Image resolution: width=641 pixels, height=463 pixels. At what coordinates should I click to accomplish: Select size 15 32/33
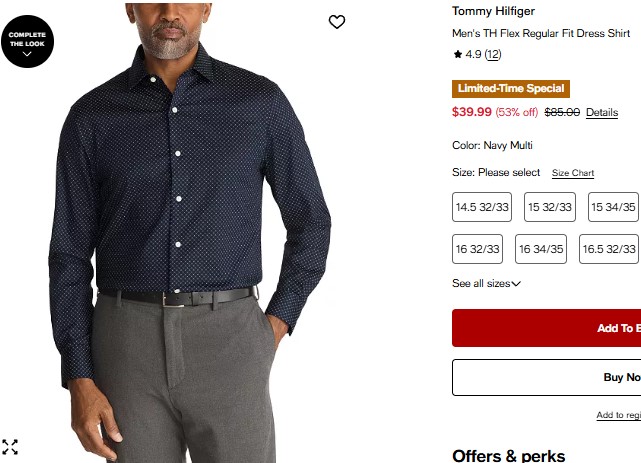550,207
